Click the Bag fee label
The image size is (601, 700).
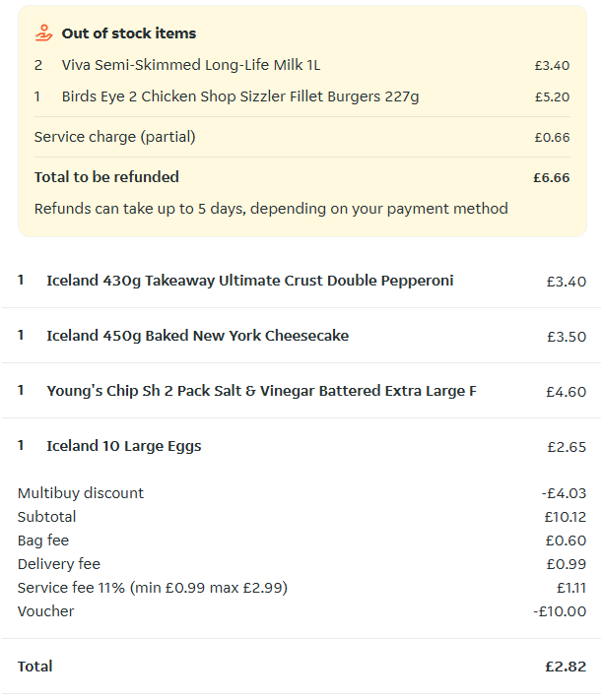(x=43, y=541)
